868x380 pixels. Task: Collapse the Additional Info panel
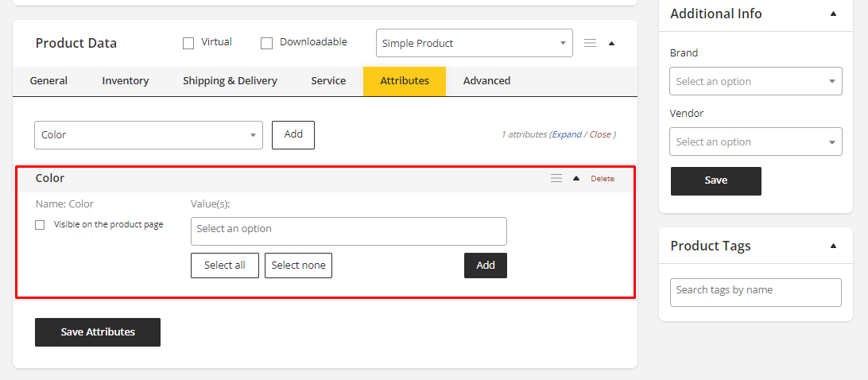tap(833, 14)
